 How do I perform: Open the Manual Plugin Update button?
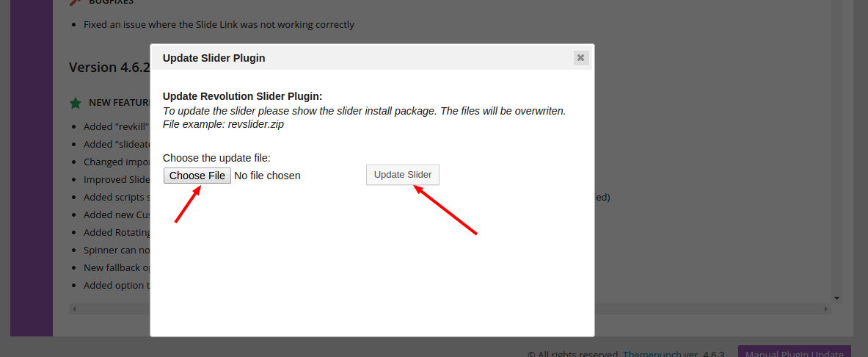click(795, 352)
